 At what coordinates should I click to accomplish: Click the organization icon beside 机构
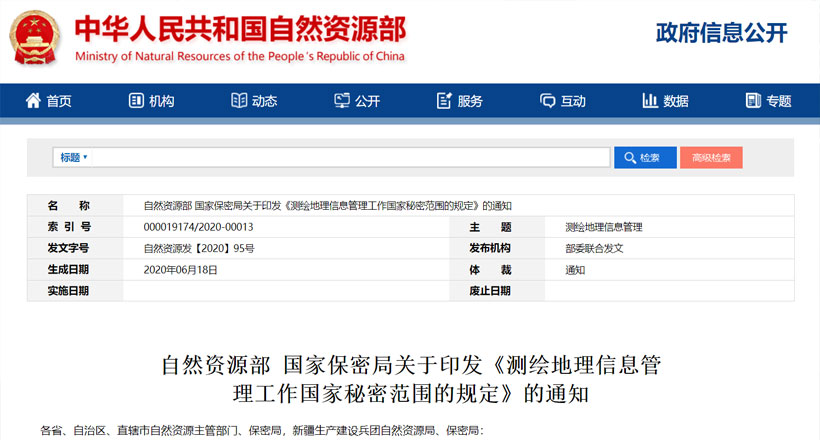[x=136, y=100]
